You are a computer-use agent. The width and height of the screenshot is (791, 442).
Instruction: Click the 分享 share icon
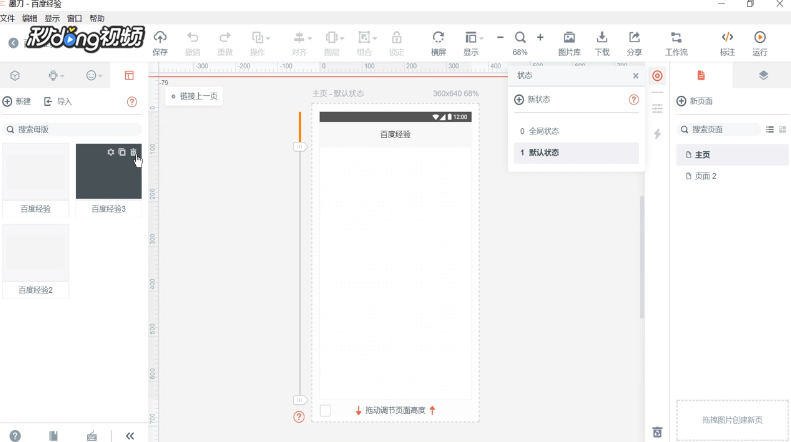point(634,37)
